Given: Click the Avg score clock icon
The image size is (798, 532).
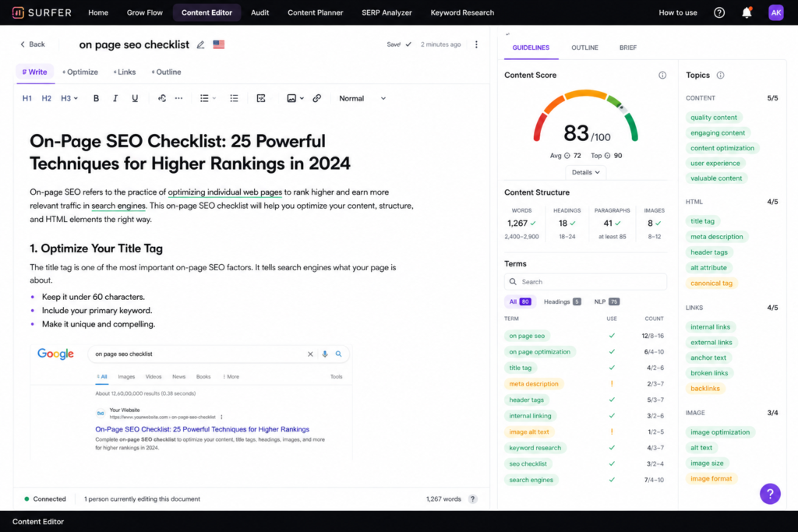Looking at the screenshot, I should (x=567, y=156).
